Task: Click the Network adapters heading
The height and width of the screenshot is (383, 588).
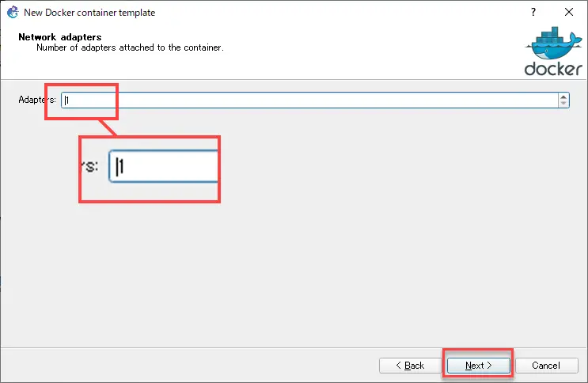Action: click(60, 36)
